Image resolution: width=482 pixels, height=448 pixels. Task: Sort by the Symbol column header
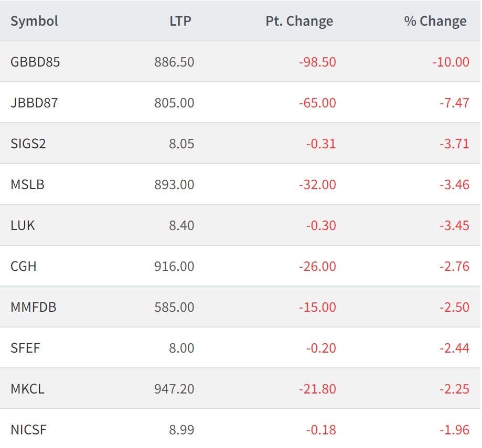click(x=34, y=21)
